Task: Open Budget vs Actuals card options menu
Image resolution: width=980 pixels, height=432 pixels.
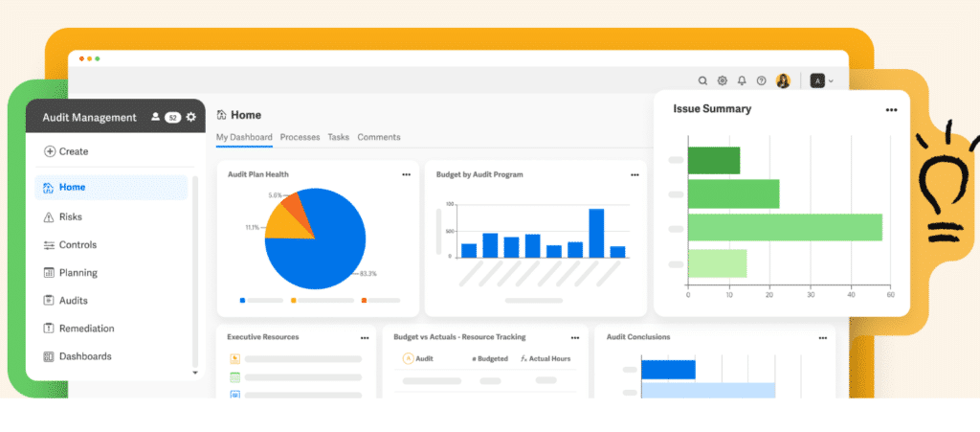Action: [x=575, y=337]
